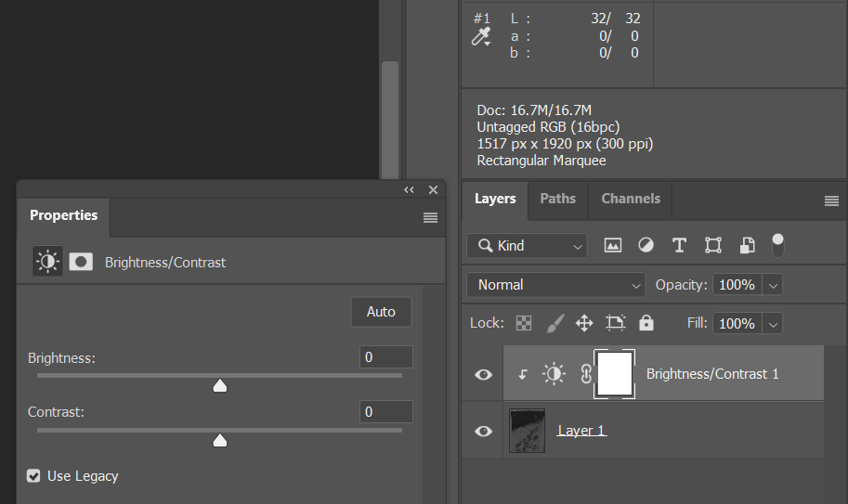Viewport: 848px width, 504px height.
Task: Click the mask link chain icon
Action: coord(586,374)
